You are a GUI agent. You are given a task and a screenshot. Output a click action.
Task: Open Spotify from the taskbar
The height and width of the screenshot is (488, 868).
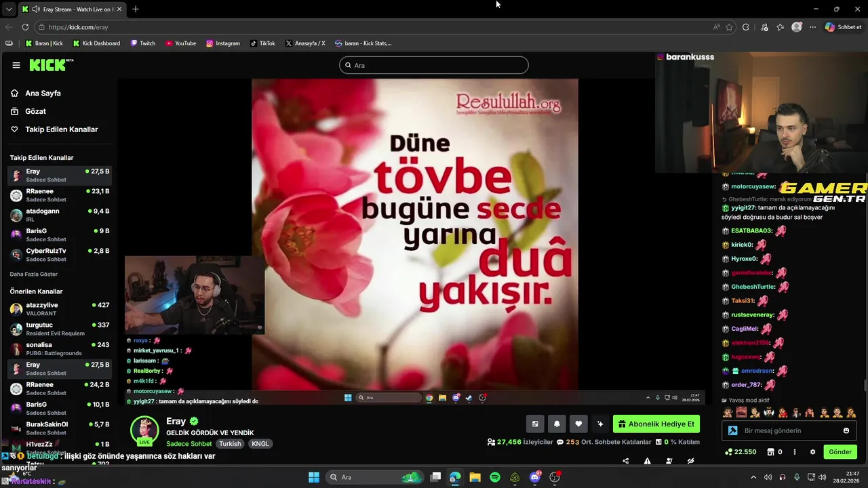click(x=495, y=477)
